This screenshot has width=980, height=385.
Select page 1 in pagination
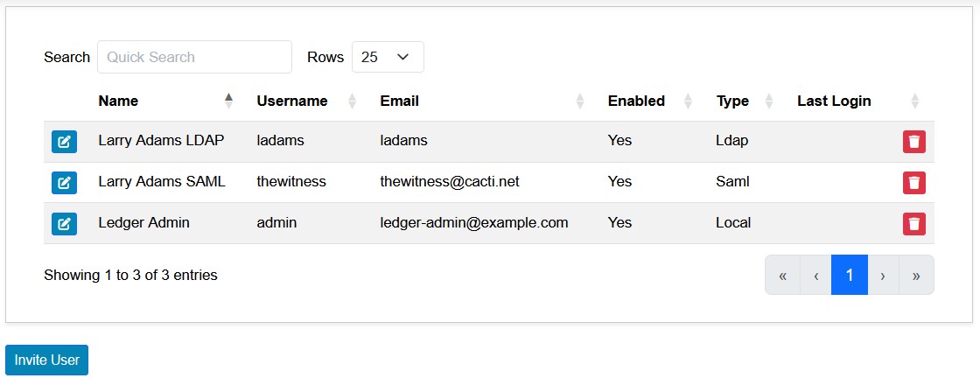point(850,275)
